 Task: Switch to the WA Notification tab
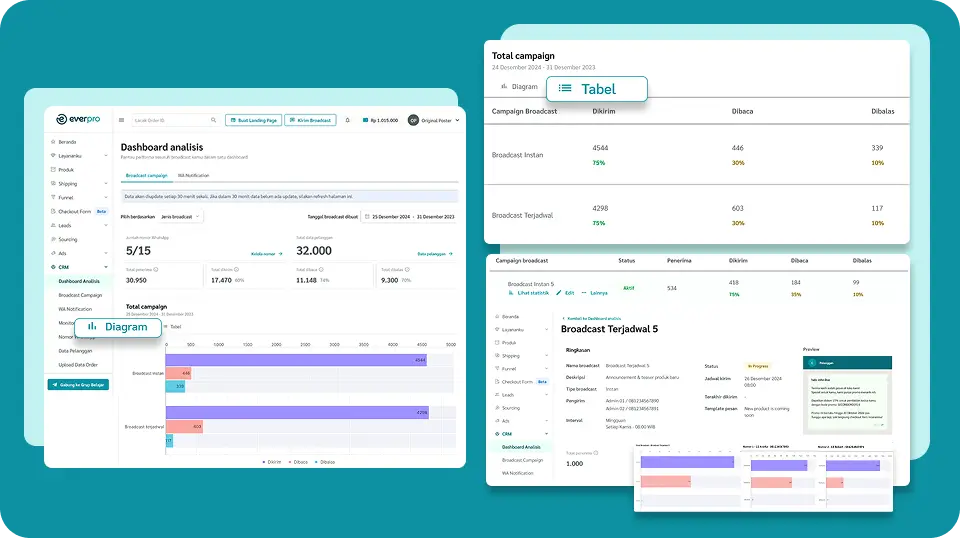tap(193, 175)
